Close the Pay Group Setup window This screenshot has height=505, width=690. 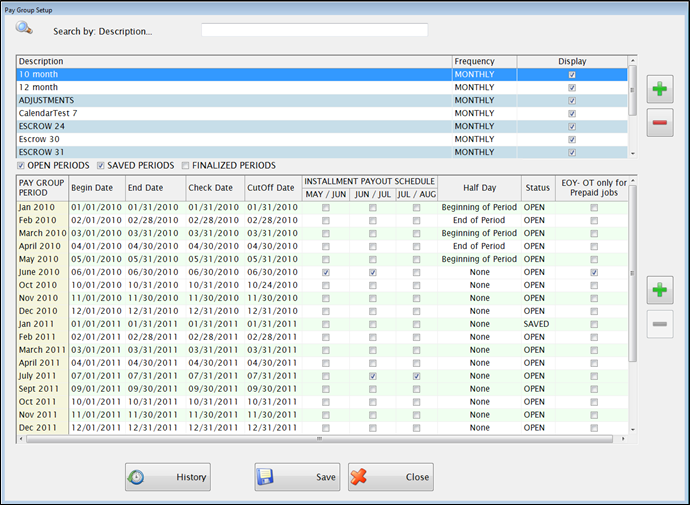[x=391, y=477]
